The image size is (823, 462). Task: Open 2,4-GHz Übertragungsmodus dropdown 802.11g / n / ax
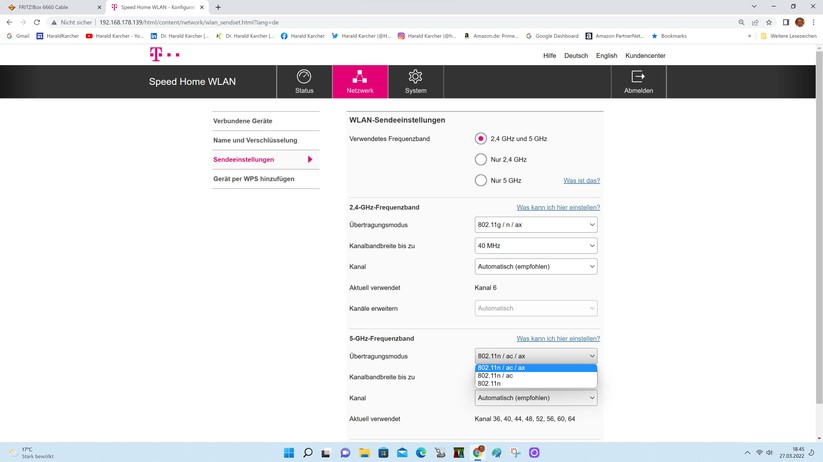536,225
